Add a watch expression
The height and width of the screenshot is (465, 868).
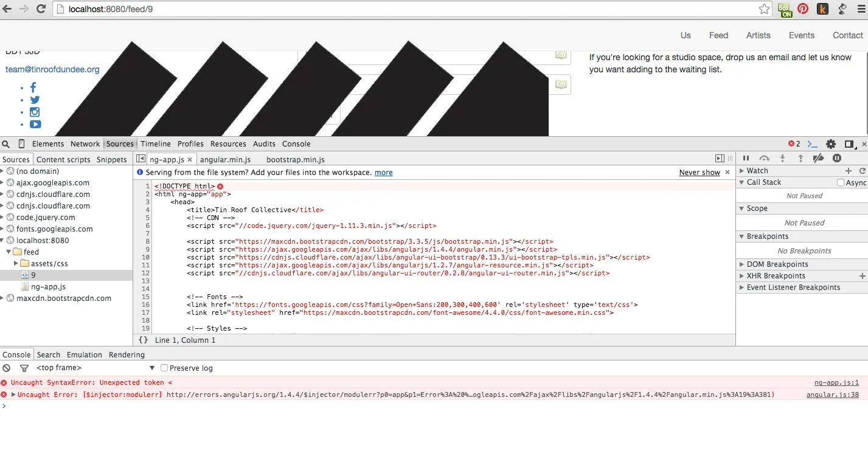click(849, 171)
